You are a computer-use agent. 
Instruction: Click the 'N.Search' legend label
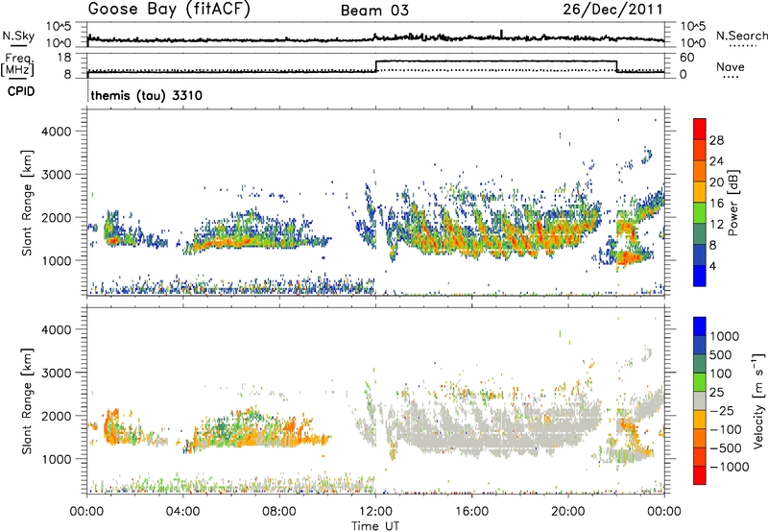(x=741, y=36)
